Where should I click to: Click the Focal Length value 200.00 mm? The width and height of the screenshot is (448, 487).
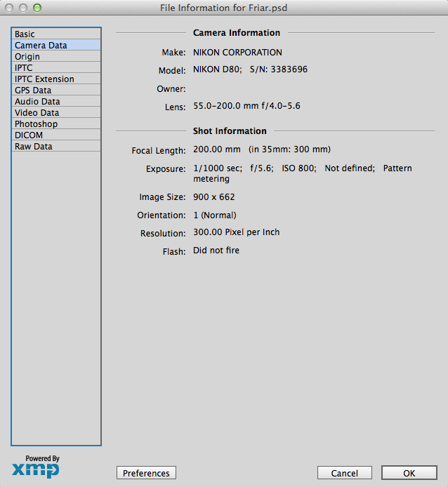[x=217, y=149]
